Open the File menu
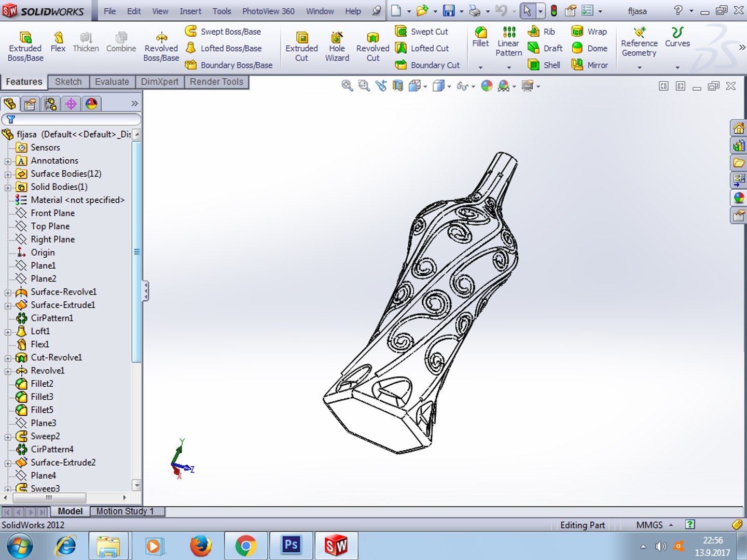Image resolution: width=747 pixels, height=560 pixels. coord(109,11)
